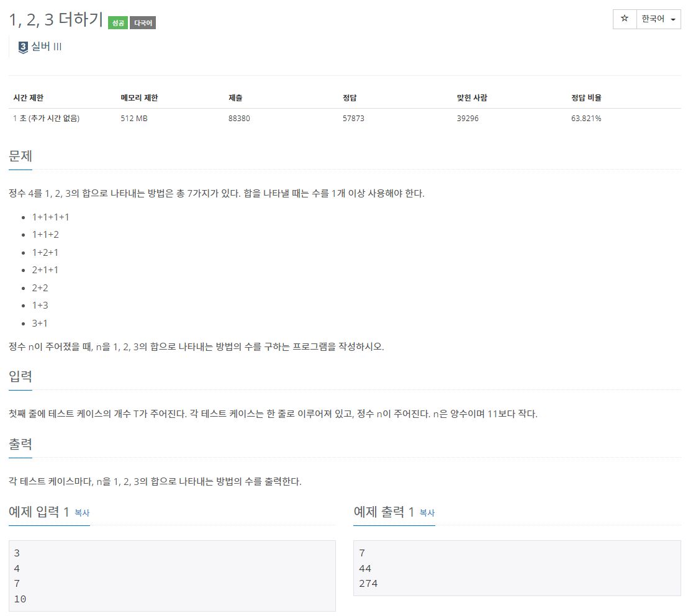Screen dimensions: 688x616
Task: Click the 문제 section heading
Action: click(x=20, y=156)
